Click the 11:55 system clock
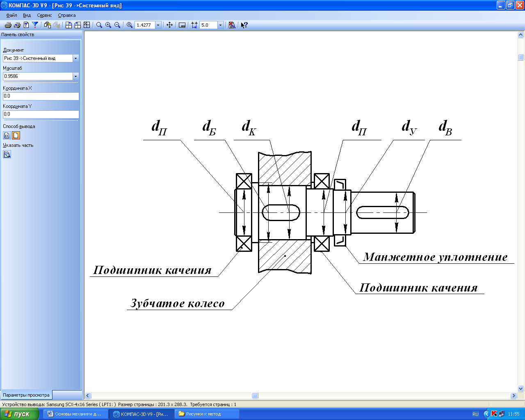525x420 pixels. [514, 414]
